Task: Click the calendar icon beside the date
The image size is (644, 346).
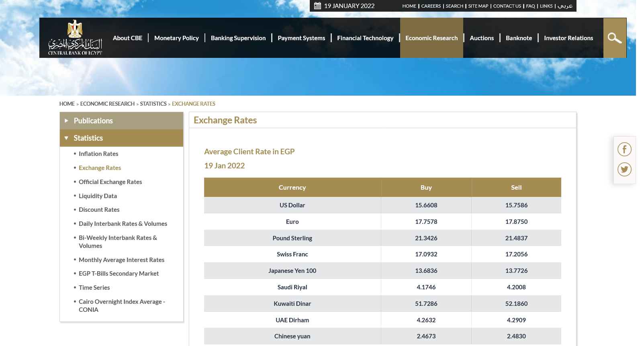Action: pos(317,6)
